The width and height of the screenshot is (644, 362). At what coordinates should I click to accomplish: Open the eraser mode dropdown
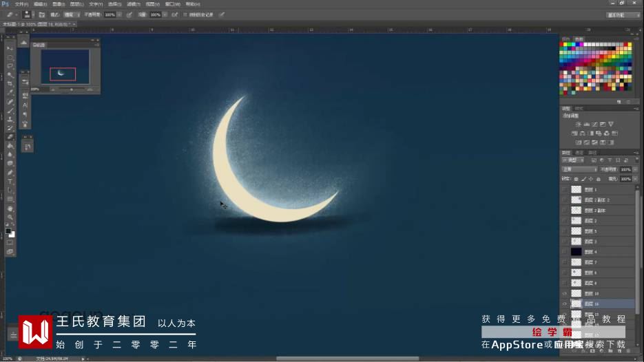[72, 14]
